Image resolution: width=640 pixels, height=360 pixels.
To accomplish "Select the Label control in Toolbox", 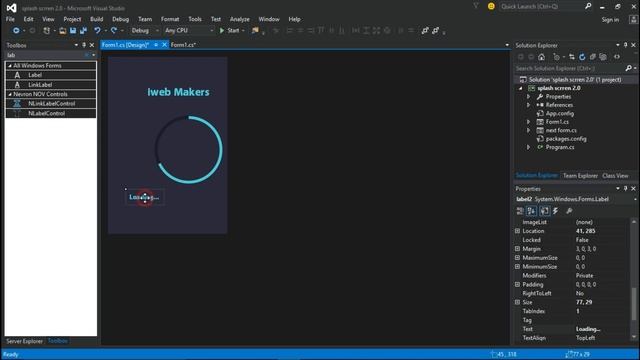I will tap(51, 75).
